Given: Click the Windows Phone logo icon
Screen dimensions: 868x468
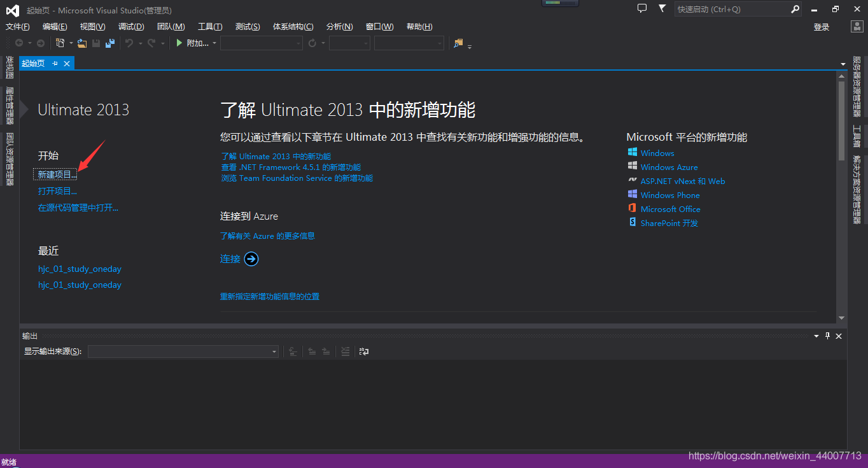Looking at the screenshot, I should [x=633, y=195].
